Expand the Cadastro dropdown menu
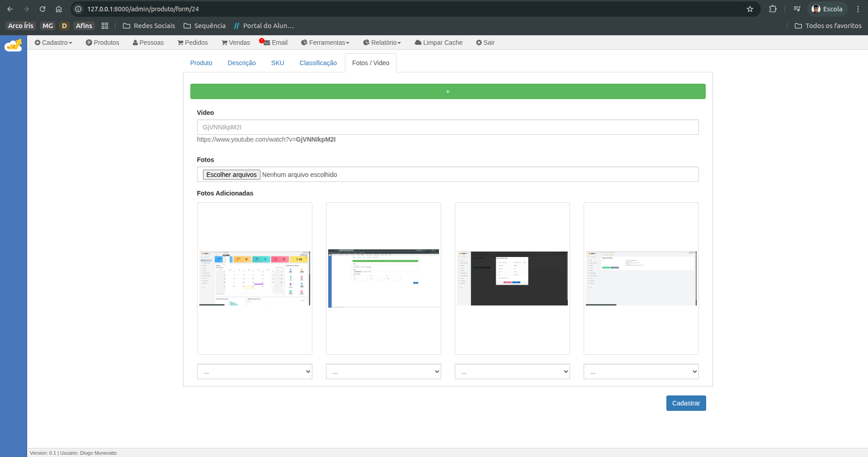868x457 pixels. pyautogui.click(x=53, y=43)
